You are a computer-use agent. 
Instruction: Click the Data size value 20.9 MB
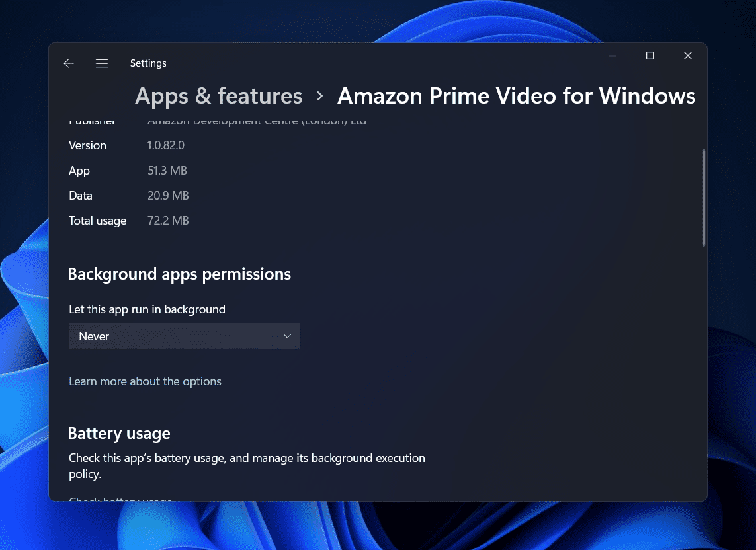coord(168,195)
